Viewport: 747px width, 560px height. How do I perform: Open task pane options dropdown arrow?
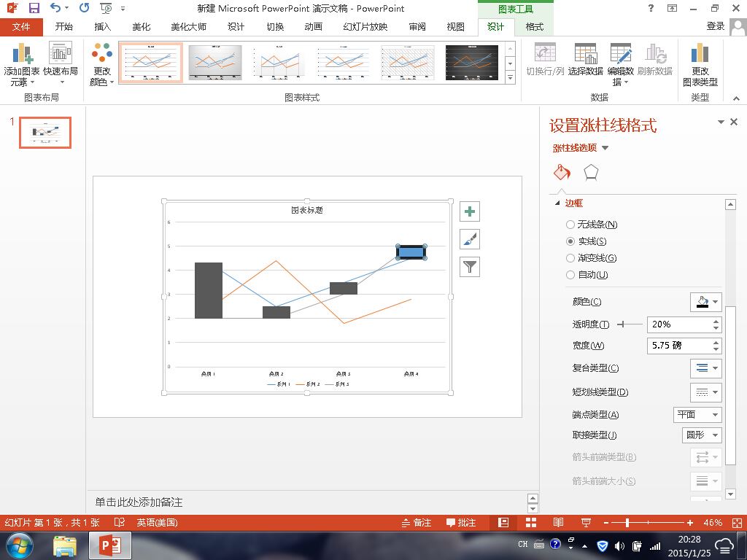721,122
